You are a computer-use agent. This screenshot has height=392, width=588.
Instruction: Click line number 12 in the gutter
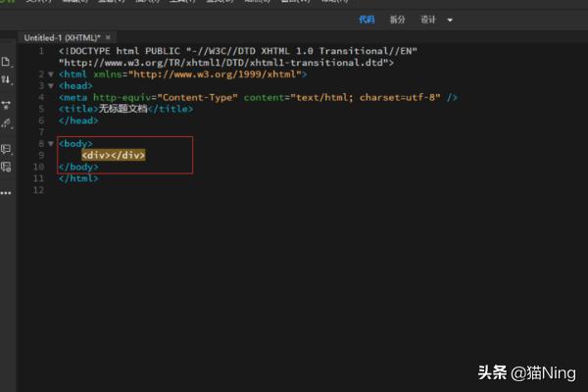pos(38,190)
